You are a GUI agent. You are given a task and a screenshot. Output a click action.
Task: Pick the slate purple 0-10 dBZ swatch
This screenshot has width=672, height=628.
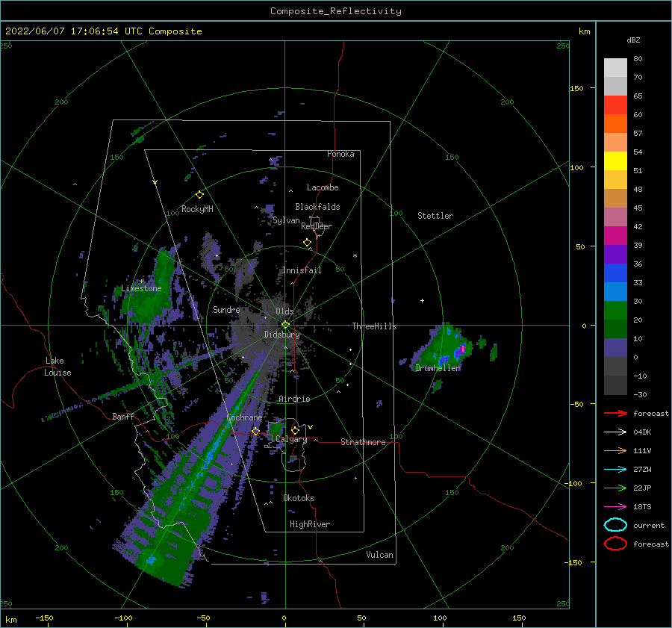(x=615, y=348)
